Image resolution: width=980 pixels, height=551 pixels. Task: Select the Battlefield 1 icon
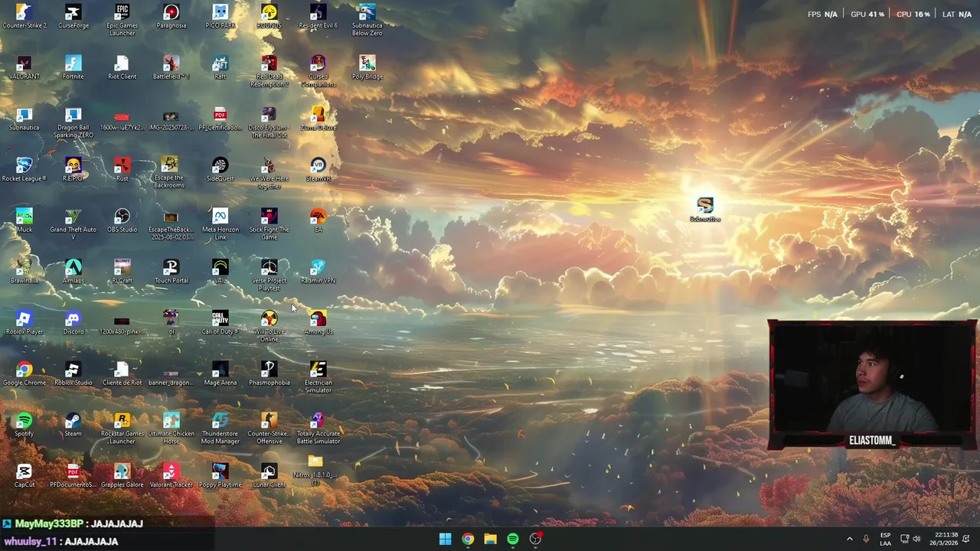click(171, 67)
